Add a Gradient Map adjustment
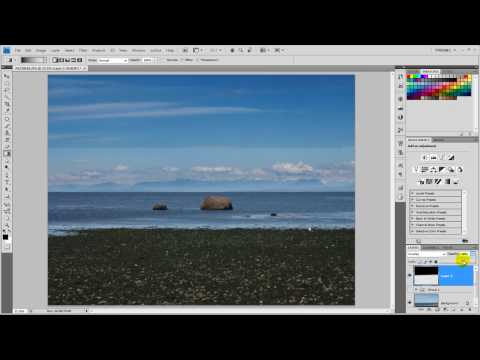This screenshot has height=360, width=480. [x=448, y=181]
